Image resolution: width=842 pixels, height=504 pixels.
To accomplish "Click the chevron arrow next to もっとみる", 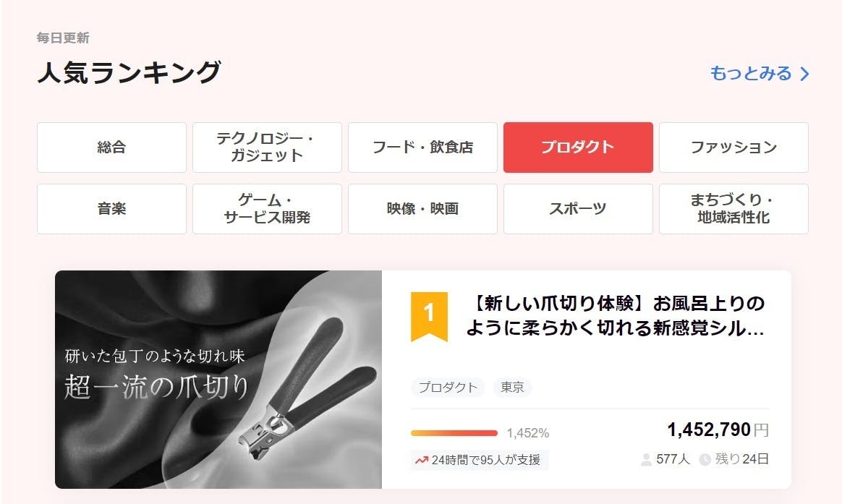I will (804, 74).
